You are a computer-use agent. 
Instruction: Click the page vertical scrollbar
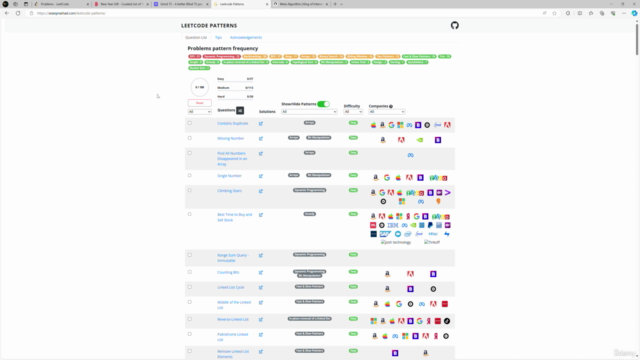click(x=637, y=39)
